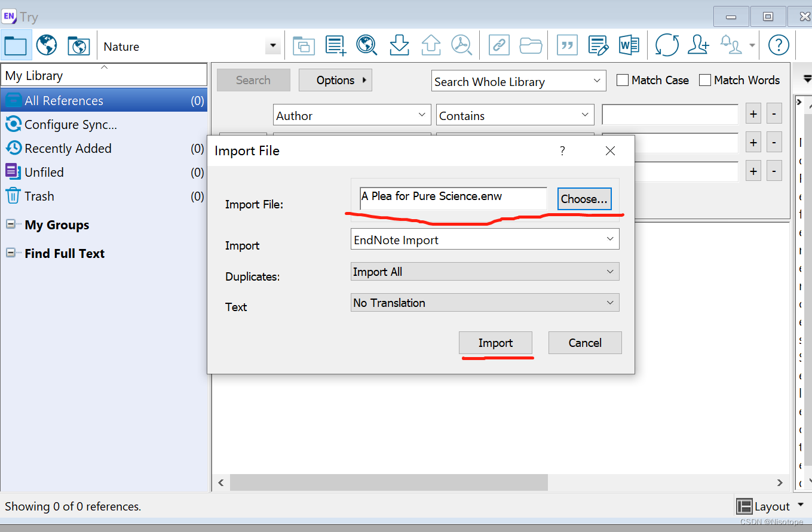Click the Export up-arrow toolbar icon

(430, 45)
